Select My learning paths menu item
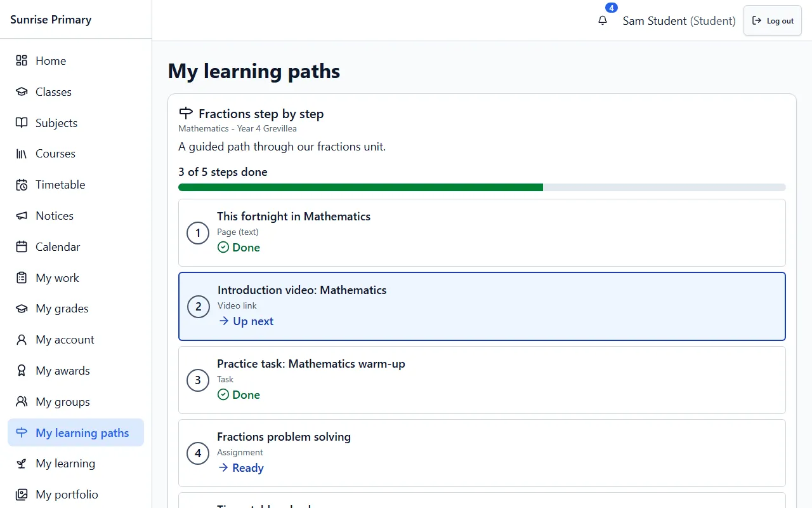This screenshot has height=508, width=812. [76, 432]
